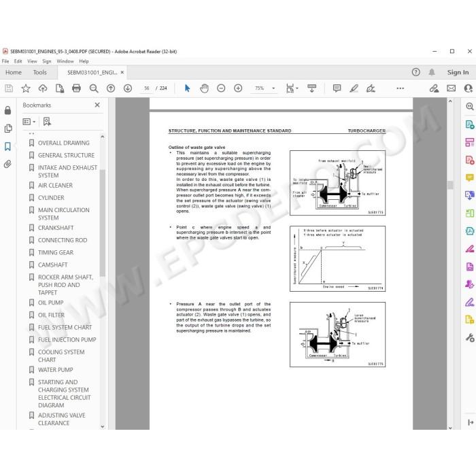Open zoom level dropdown arrow
This screenshot has width=476, height=476.
tap(273, 88)
